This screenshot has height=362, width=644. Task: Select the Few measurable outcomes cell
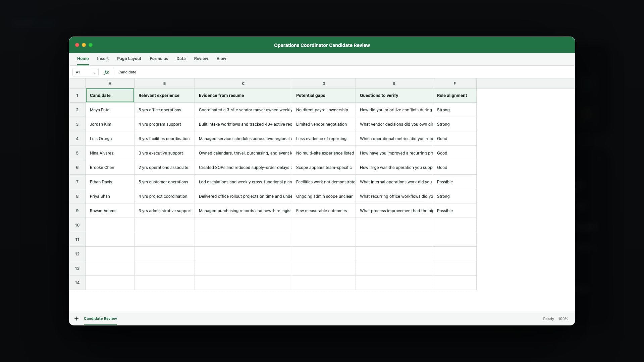(324, 211)
